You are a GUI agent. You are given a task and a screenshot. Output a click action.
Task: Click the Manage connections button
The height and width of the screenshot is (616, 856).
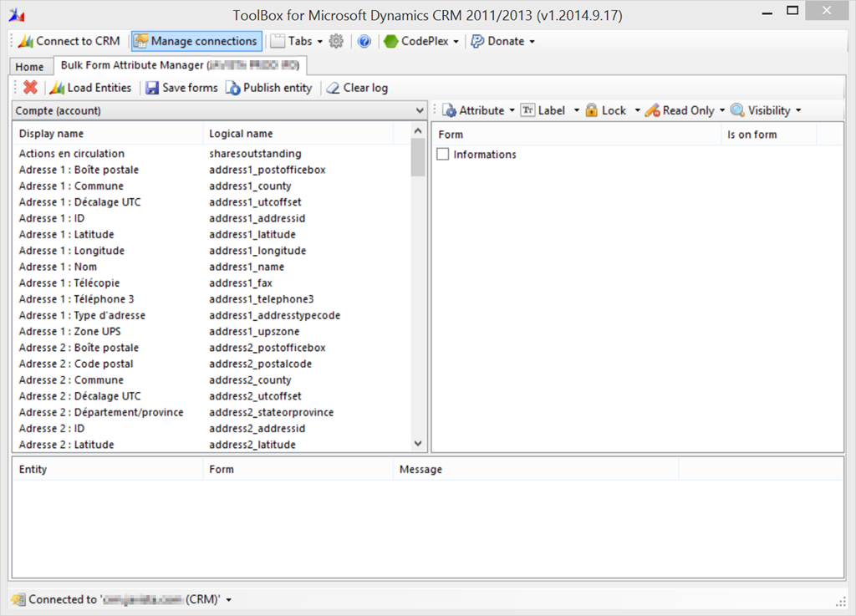(x=196, y=42)
